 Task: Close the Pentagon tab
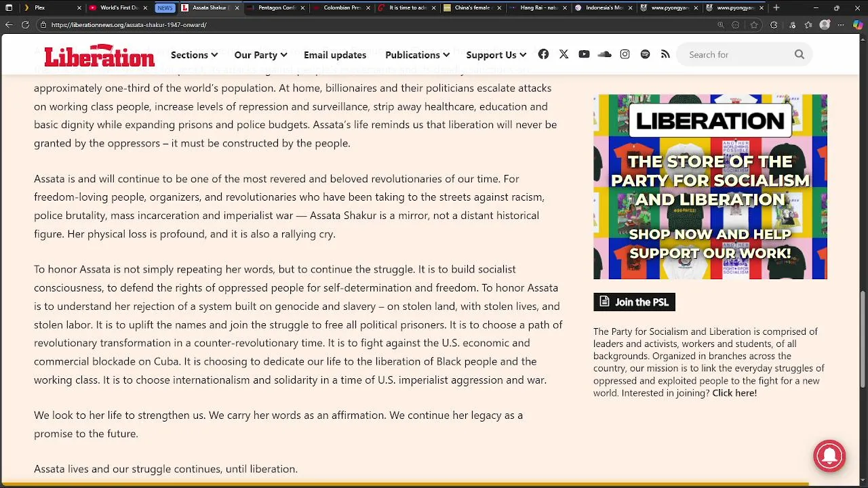[x=302, y=7]
